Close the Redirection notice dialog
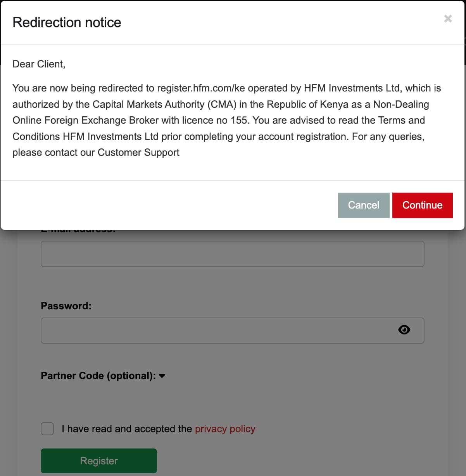The width and height of the screenshot is (466, 476). point(448,19)
